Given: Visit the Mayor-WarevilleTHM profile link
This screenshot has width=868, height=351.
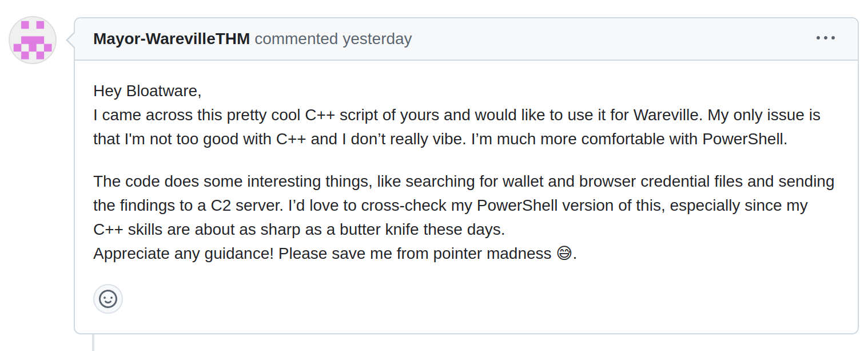Looking at the screenshot, I should coord(172,39).
